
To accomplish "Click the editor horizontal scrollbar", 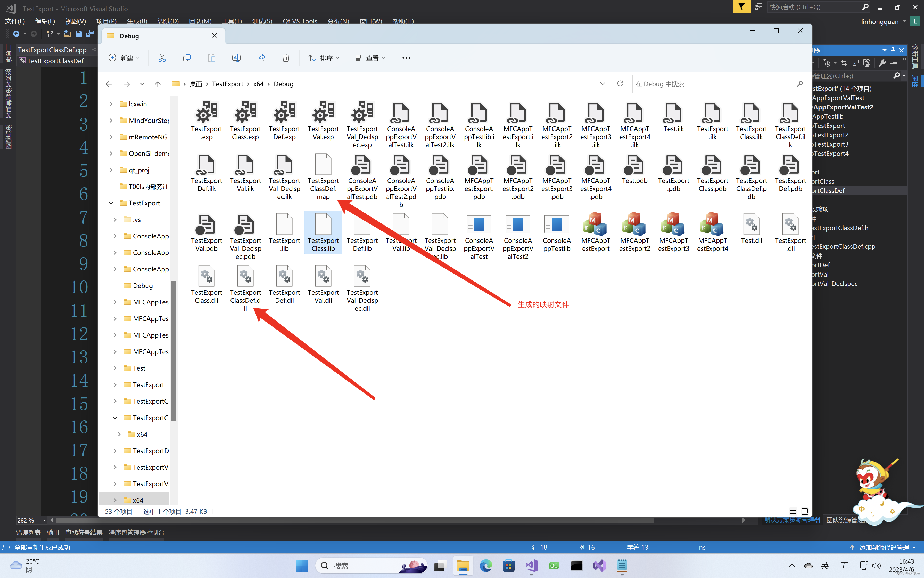I will (355, 520).
